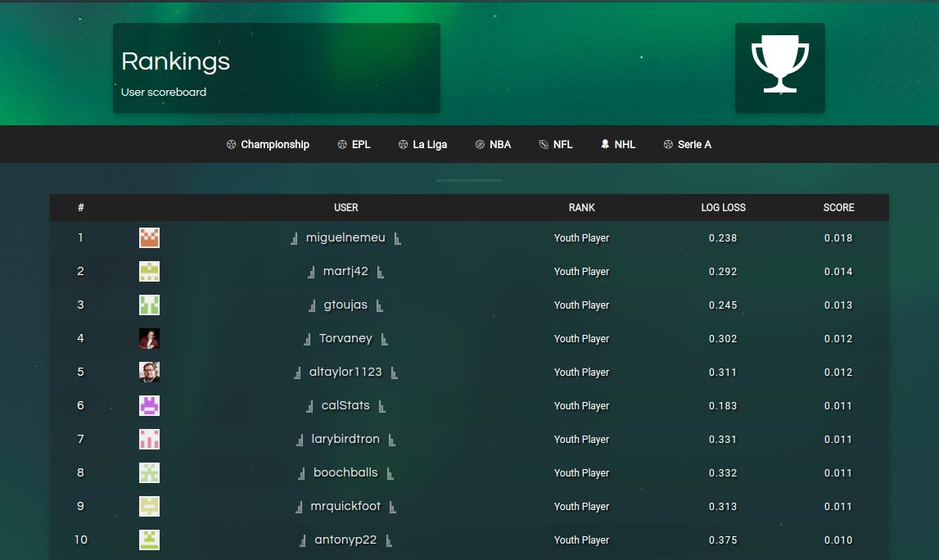Select the Serie A tab
Image resolution: width=939 pixels, height=560 pixels.
(x=695, y=144)
